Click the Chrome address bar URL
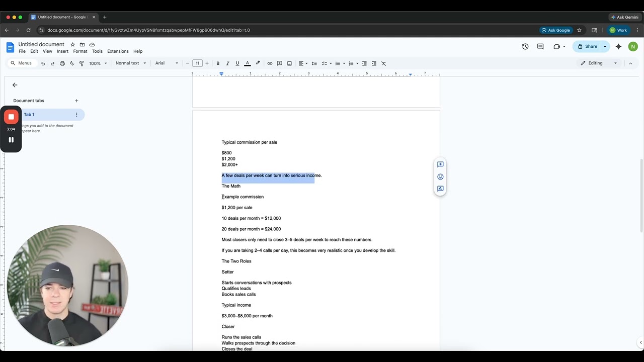The height and width of the screenshot is (362, 644). [149, 30]
